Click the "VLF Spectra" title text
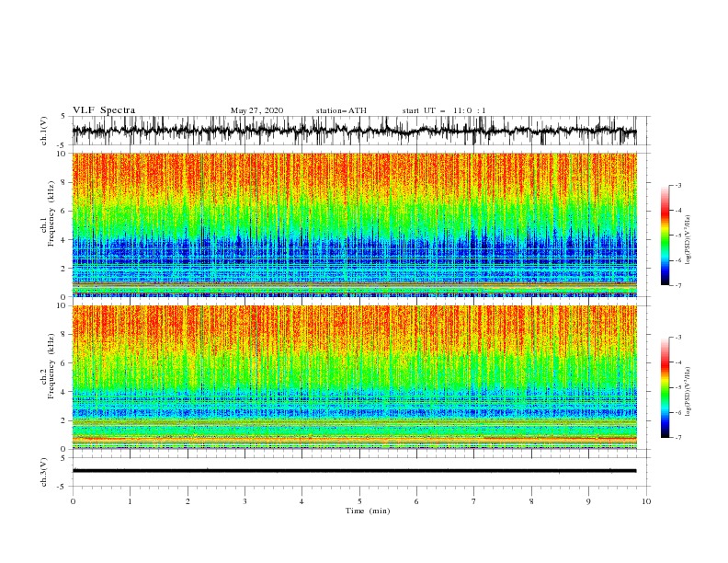 [x=104, y=110]
